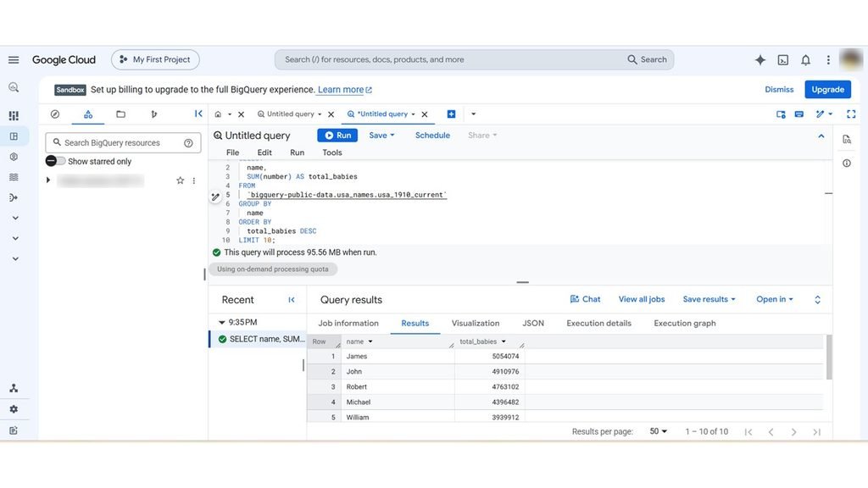Open the main navigation hamburger menu

[14, 60]
